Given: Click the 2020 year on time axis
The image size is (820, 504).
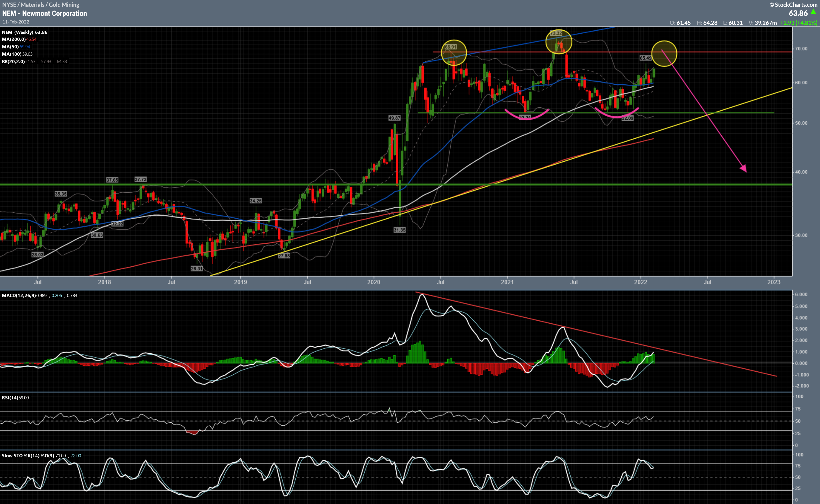Looking at the screenshot, I should [x=374, y=282].
